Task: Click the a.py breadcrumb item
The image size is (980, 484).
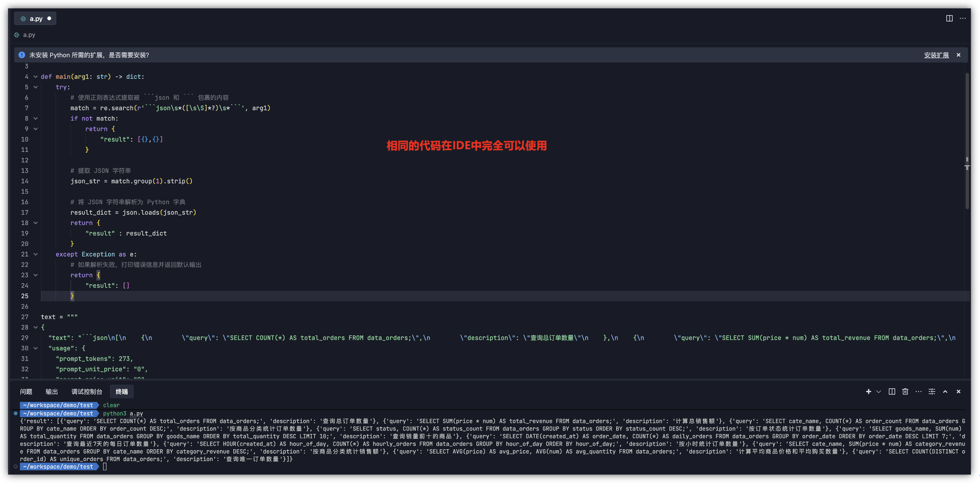Action: point(29,35)
